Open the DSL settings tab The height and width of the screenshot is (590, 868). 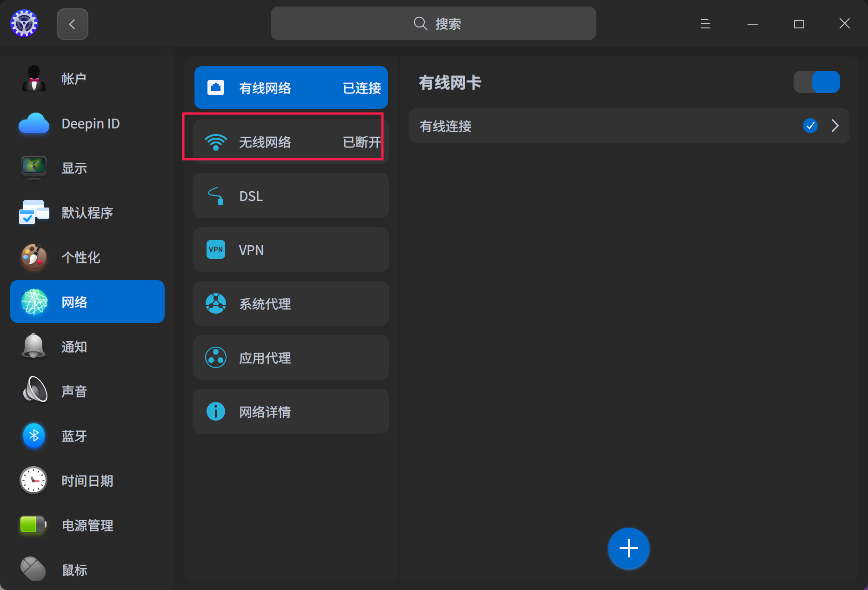(291, 195)
